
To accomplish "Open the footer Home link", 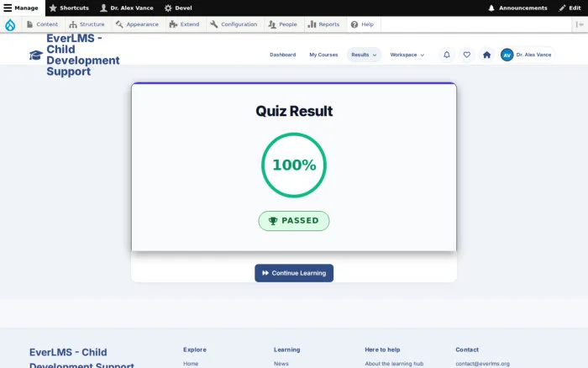I will [191, 364].
